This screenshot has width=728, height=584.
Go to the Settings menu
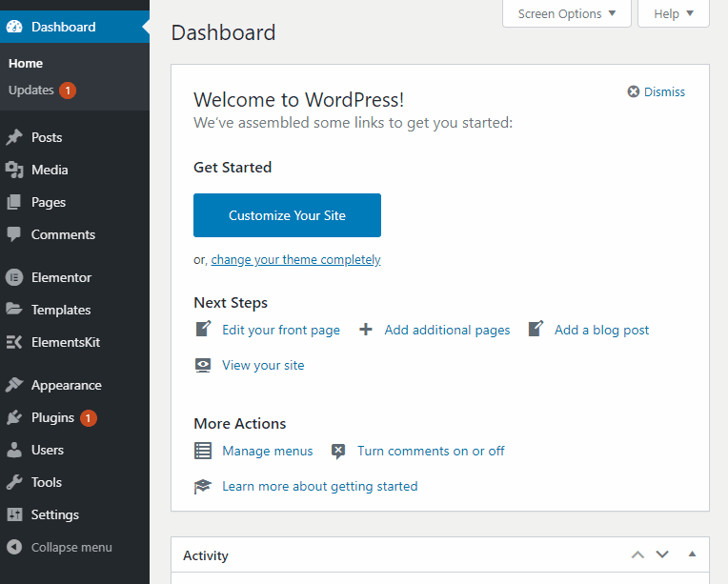click(x=54, y=514)
